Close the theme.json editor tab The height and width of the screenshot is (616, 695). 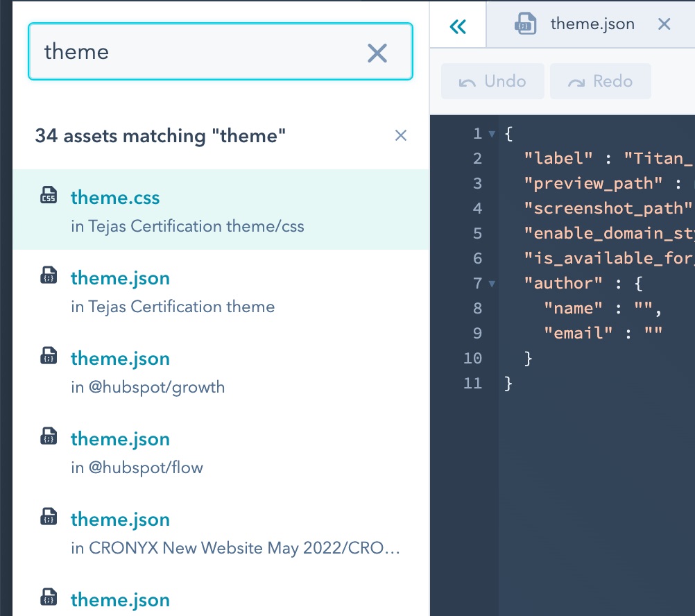[664, 24]
